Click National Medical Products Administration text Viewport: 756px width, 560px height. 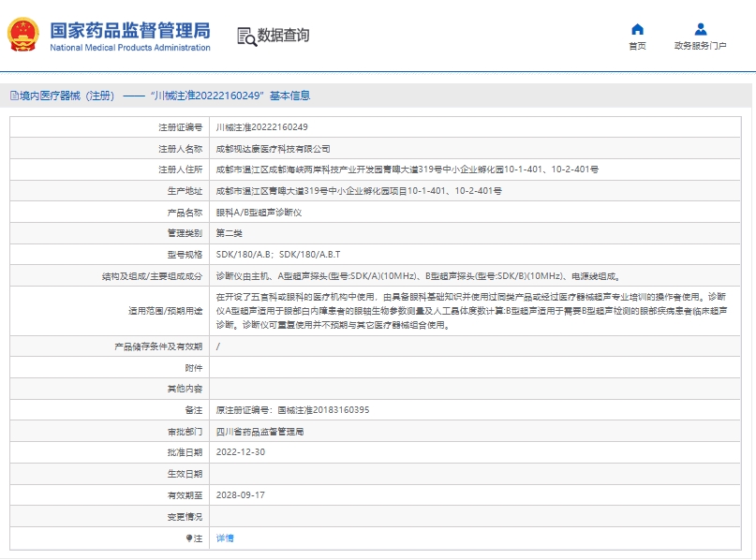pos(130,47)
